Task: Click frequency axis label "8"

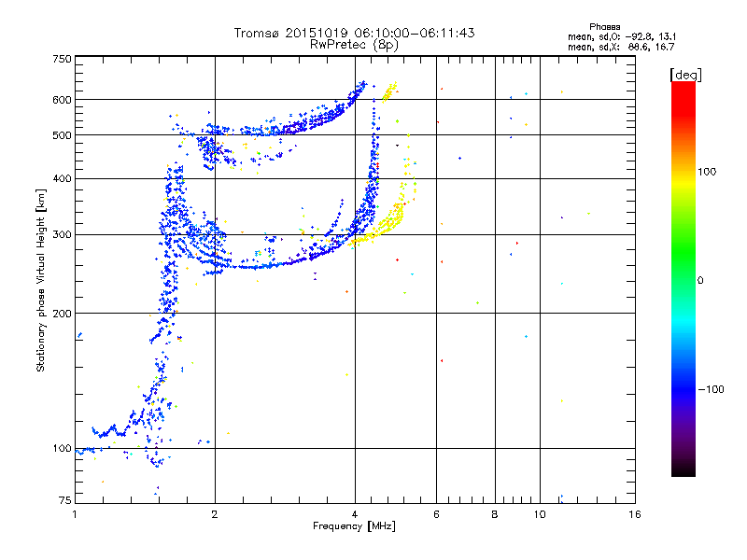Action: (x=495, y=514)
